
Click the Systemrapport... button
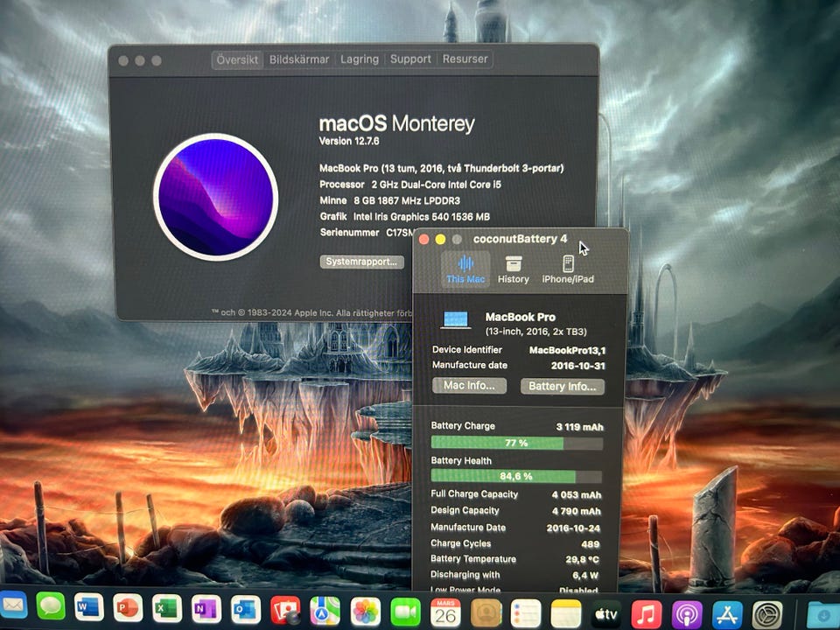pos(361,262)
